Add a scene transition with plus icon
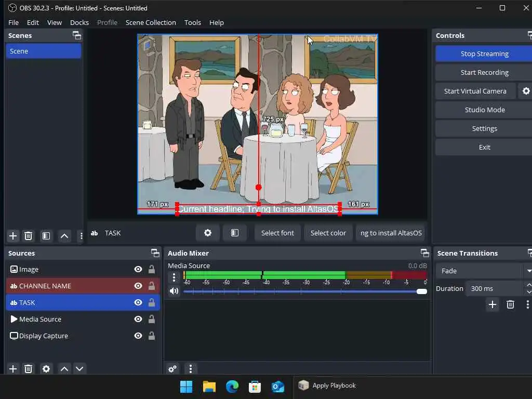The image size is (532, 399). (x=493, y=304)
